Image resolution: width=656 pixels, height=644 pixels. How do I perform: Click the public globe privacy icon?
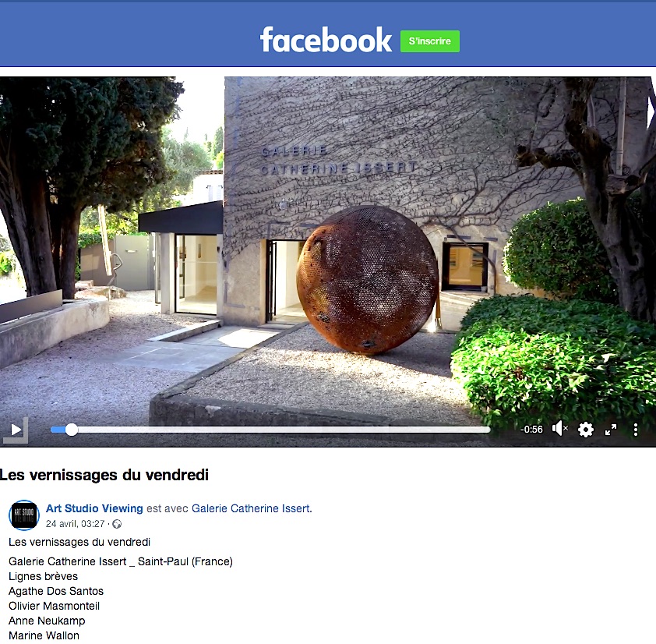tap(117, 524)
